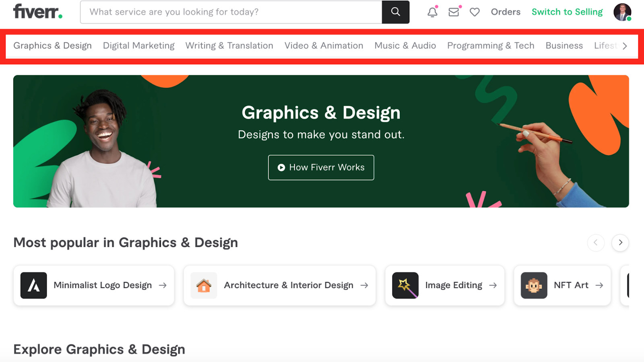This screenshot has height=362, width=644.
Task: Click the Image Editing wand icon
Action: tap(405, 285)
